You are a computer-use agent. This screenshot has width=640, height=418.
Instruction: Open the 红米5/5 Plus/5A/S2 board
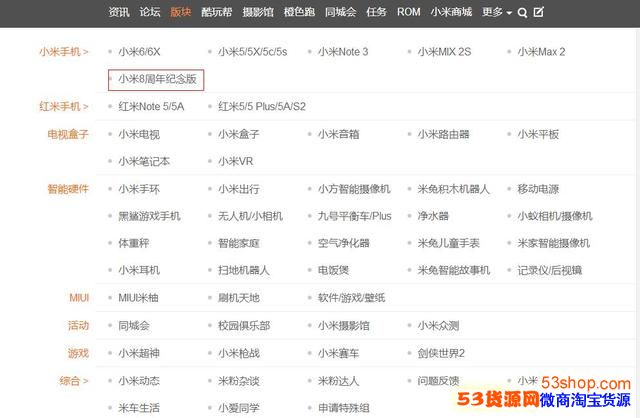pos(262,107)
